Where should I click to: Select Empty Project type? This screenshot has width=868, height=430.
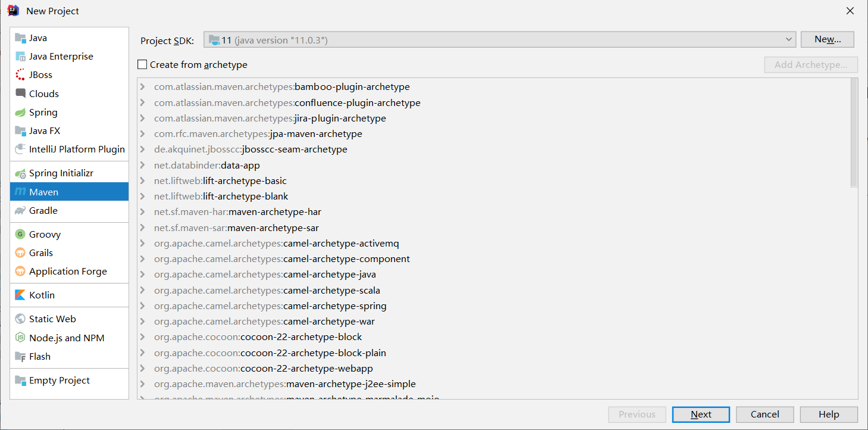tap(70, 380)
